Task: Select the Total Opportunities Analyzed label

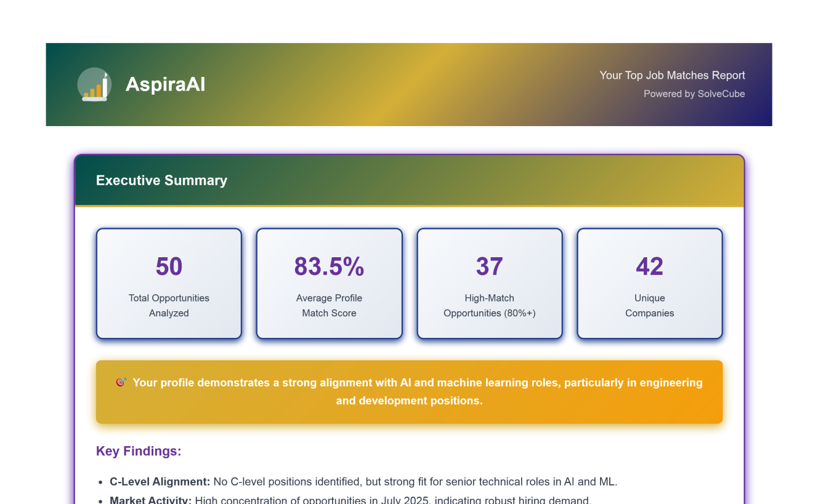Action: click(169, 305)
